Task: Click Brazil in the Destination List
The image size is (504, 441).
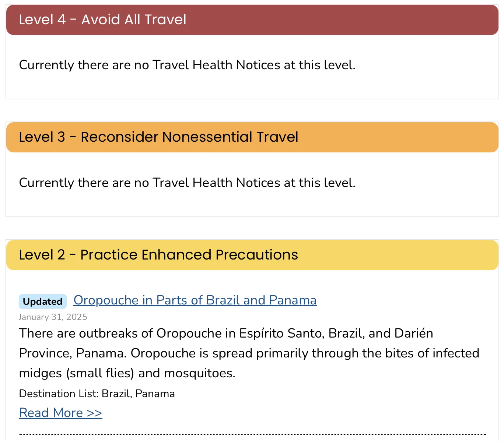Action: tap(116, 394)
